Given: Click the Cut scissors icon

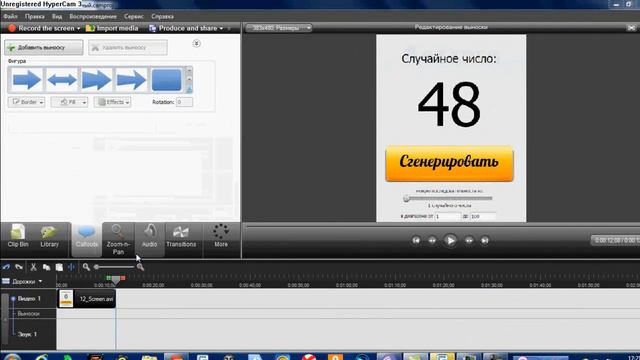Looking at the screenshot, I should pos(33,267).
